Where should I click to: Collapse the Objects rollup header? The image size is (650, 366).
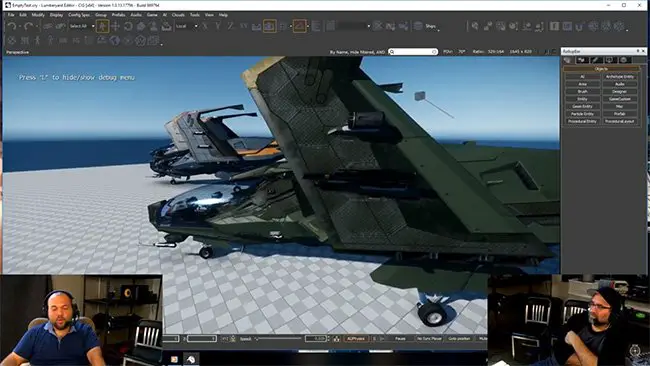tap(601, 69)
